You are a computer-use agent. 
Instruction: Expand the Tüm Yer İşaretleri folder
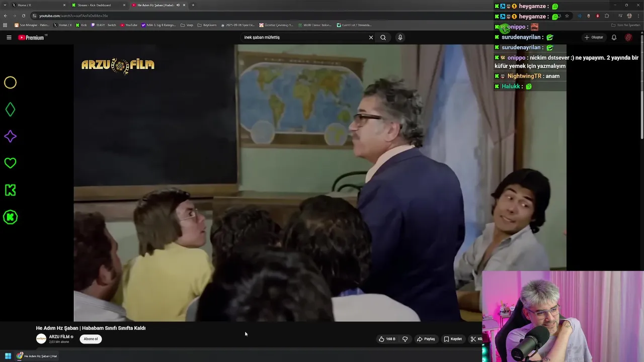(x=626, y=25)
